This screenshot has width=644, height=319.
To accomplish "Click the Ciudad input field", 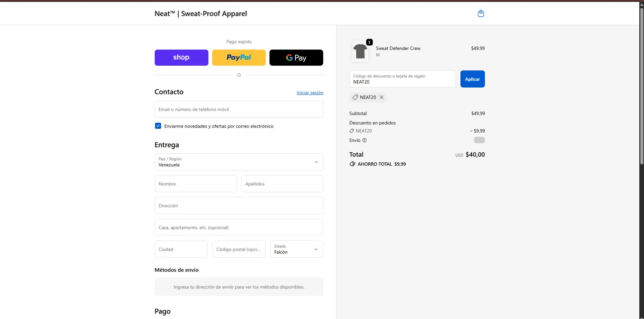I will tap(181, 249).
